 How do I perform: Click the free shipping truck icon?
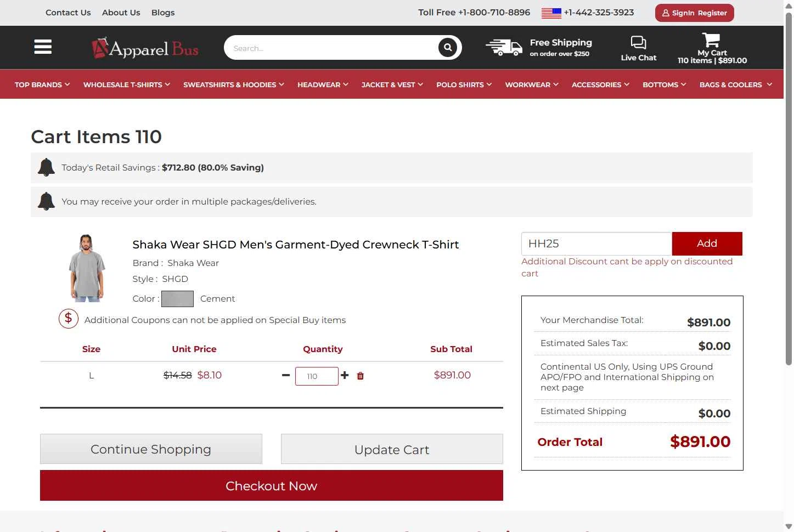point(504,48)
